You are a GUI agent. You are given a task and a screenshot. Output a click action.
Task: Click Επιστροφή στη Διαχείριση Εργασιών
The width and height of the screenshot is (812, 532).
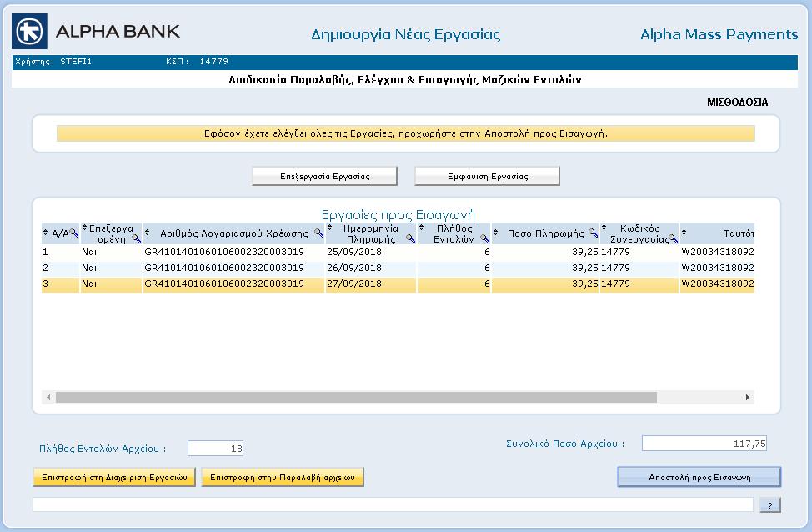114,477
